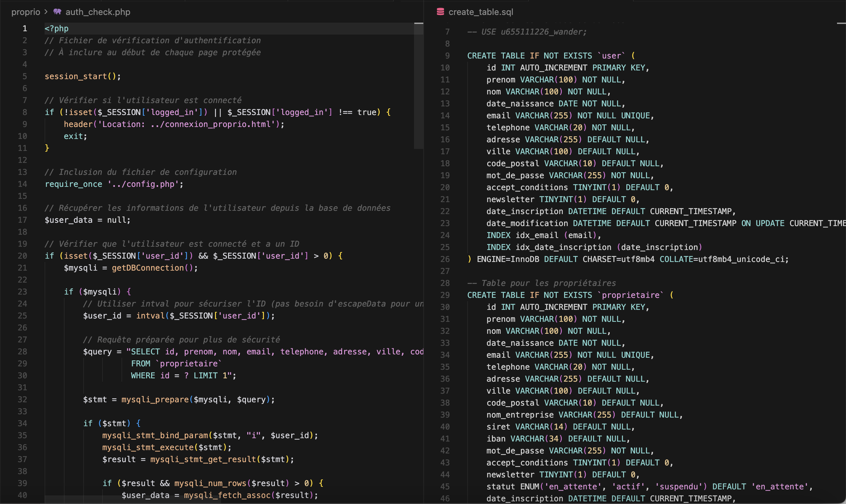This screenshot has height=504, width=846.
Task: Click the PHP elephant icon in breadcrumb
Action: [x=57, y=12]
